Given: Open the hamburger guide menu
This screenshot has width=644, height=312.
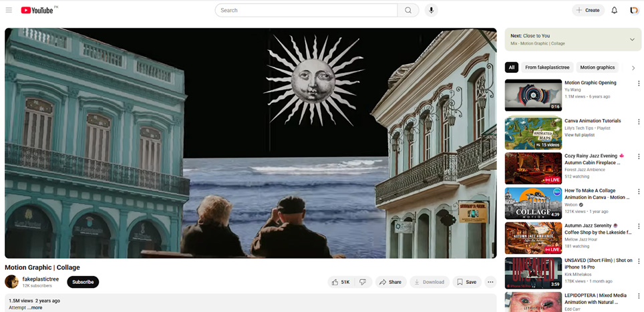Looking at the screenshot, I should tap(9, 10).
